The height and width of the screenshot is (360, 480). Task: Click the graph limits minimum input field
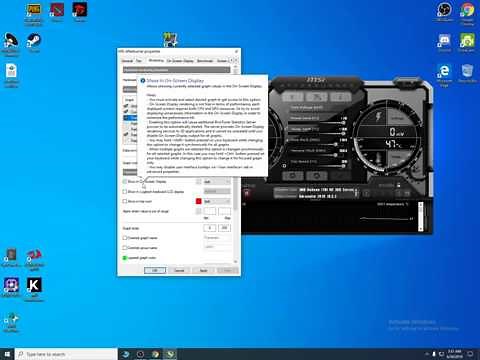click(210, 228)
